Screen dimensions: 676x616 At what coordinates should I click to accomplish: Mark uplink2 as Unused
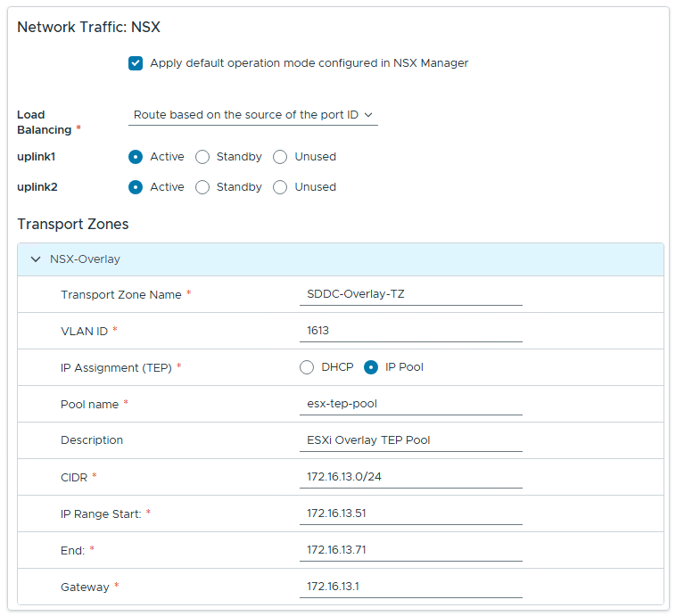(x=280, y=187)
